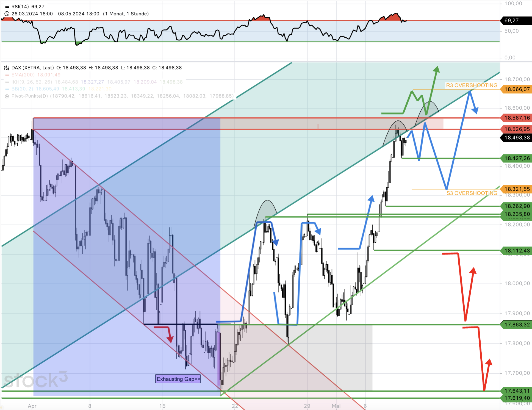Viewport: 532px width, 410px height.
Task: Click the Mai label on time axis
Action: tap(336, 406)
